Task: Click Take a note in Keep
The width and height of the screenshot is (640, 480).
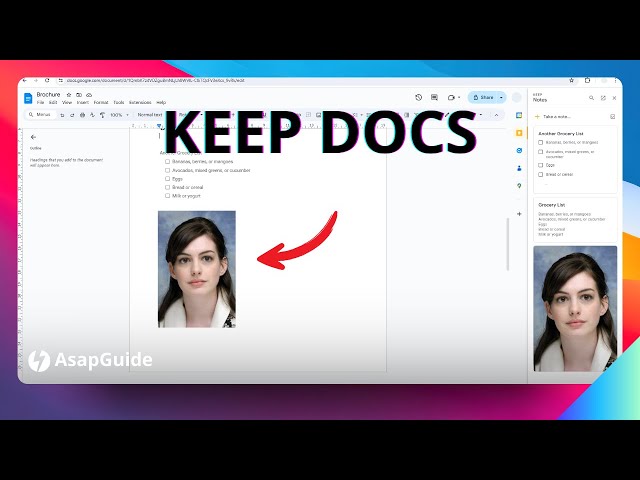Action: [557, 117]
